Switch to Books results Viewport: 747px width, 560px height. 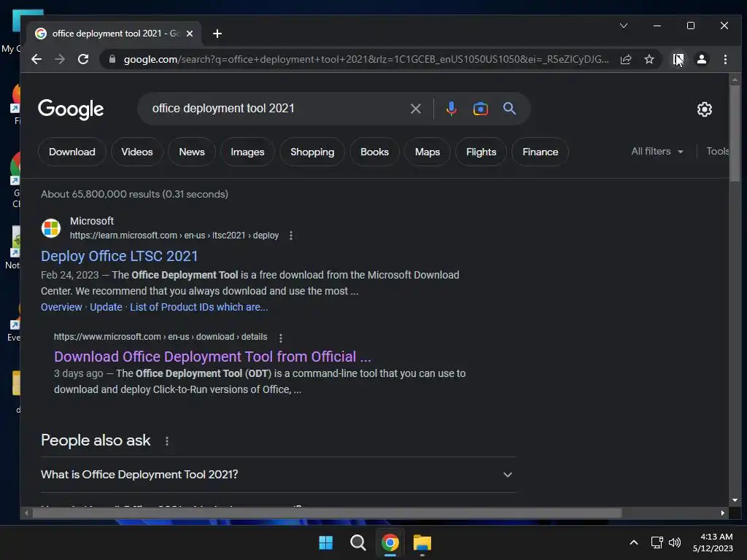tap(374, 152)
